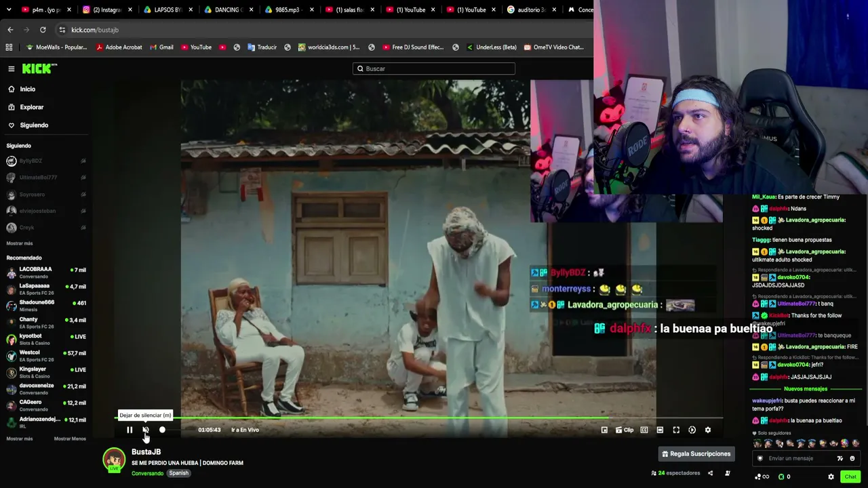Viewport: 868px width, 488px height.
Task: Open Adobe Acrobat bookmark
Action: click(119, 47)
